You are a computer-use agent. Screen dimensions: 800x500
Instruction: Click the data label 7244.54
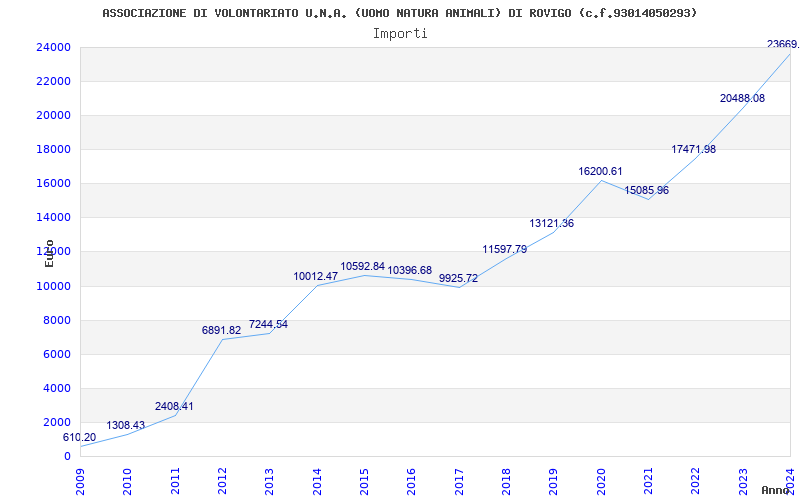(x=268, y=324)
